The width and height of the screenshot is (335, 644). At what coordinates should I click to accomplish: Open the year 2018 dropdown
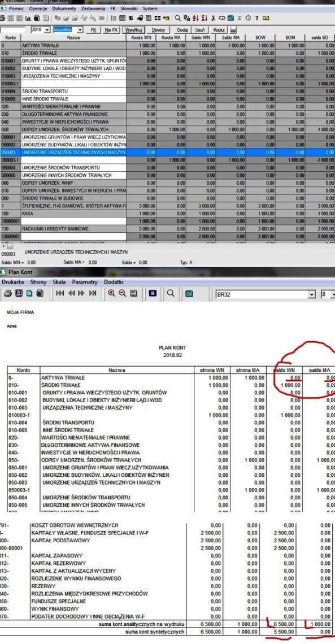(47, 30)
